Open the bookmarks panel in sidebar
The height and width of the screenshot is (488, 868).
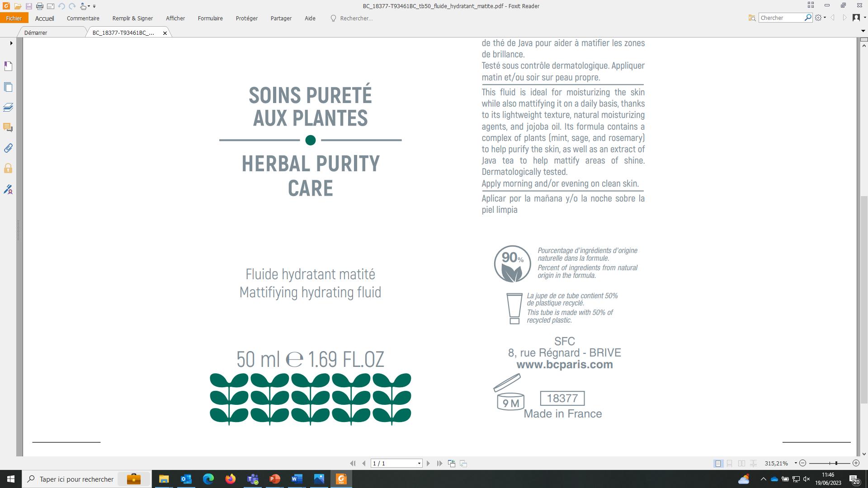coord(8,66)
